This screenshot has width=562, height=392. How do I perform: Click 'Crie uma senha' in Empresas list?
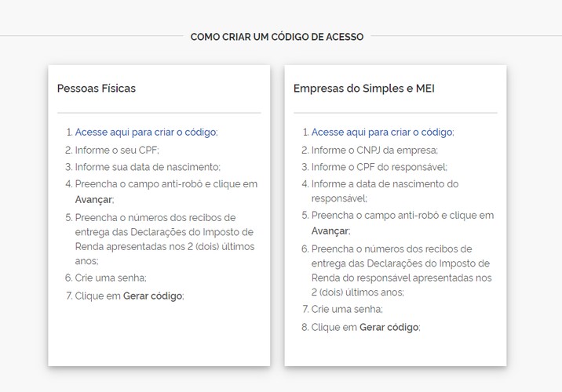347,309
